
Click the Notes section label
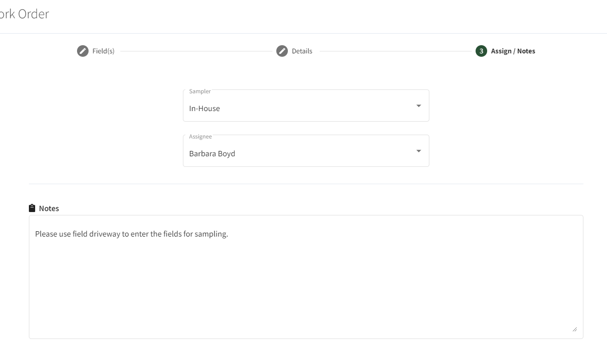[49, 209]
